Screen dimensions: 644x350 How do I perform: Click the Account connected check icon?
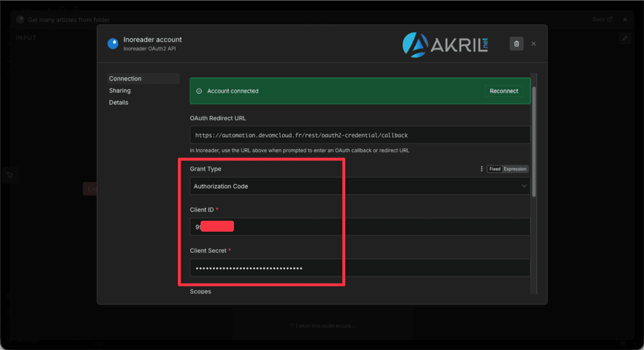[x=199, y=91]
